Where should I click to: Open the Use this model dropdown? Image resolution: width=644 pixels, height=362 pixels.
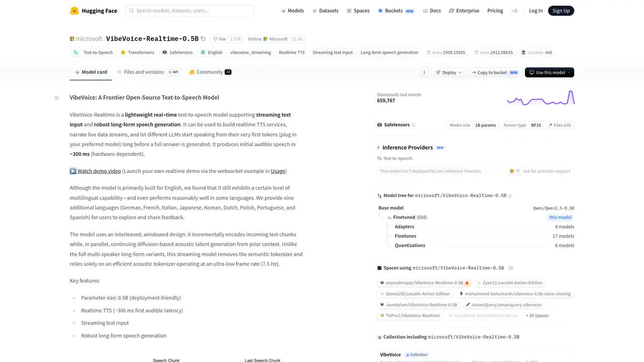[549, 72]
